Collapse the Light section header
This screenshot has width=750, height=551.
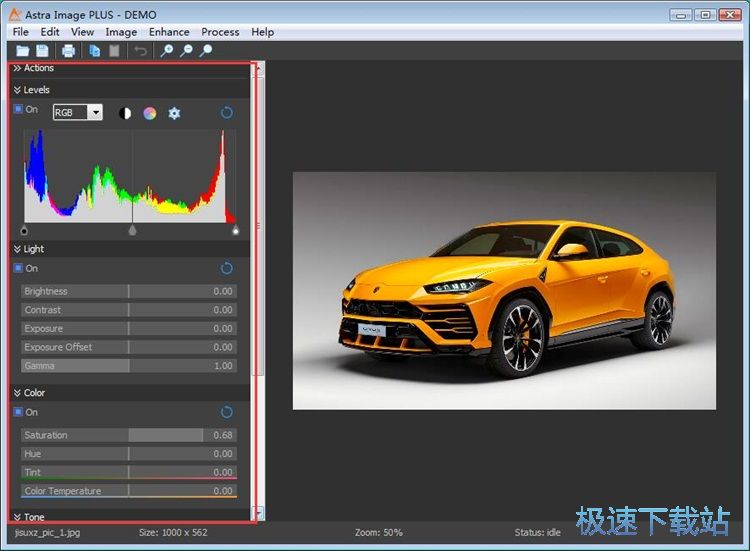(30, 249)
